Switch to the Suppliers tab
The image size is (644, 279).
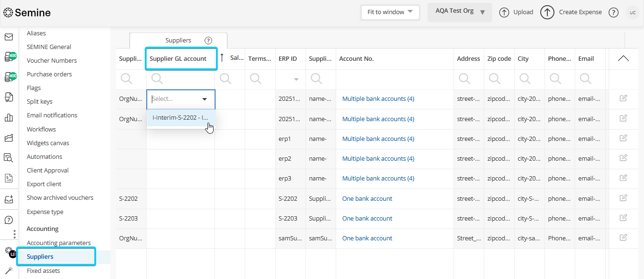tap(178, 41)
